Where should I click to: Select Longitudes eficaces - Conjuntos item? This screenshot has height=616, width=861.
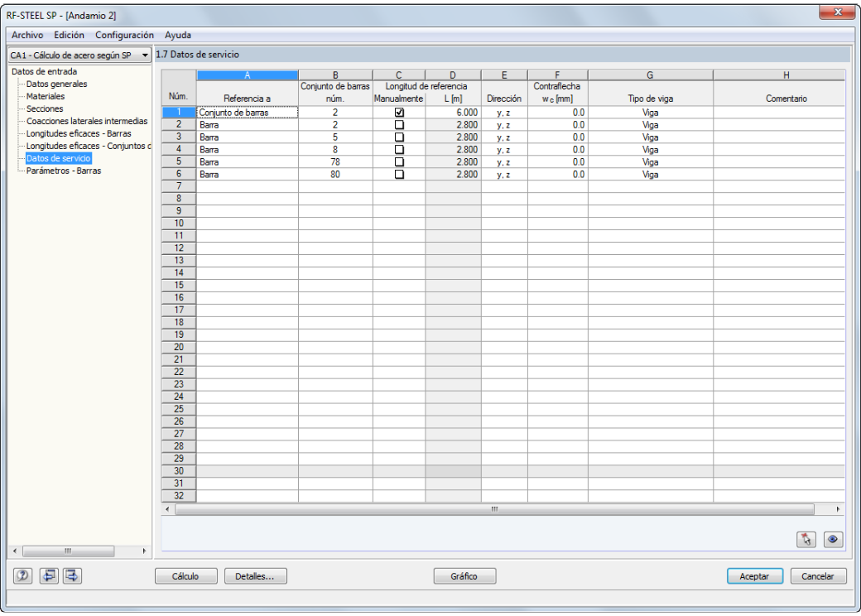click(x=88, y=146)
